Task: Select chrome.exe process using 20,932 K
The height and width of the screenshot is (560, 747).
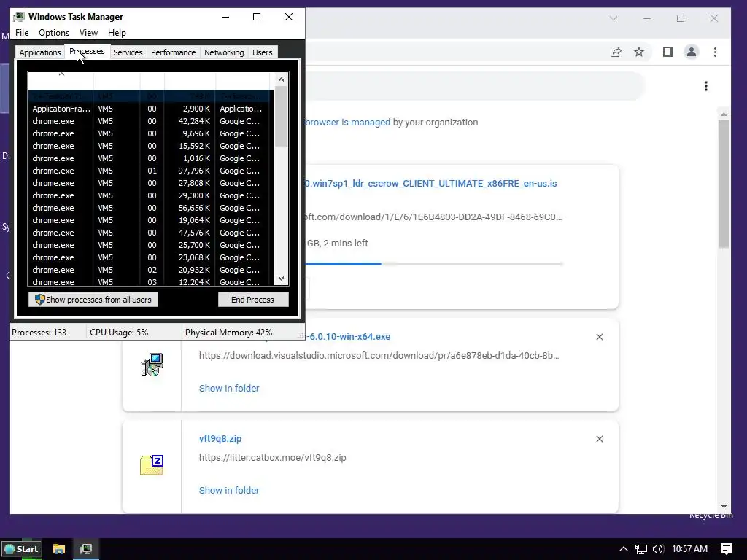Action: 150,270
